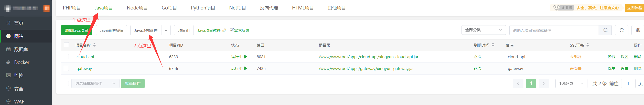Click the search magnifier icon

(605, 30)
